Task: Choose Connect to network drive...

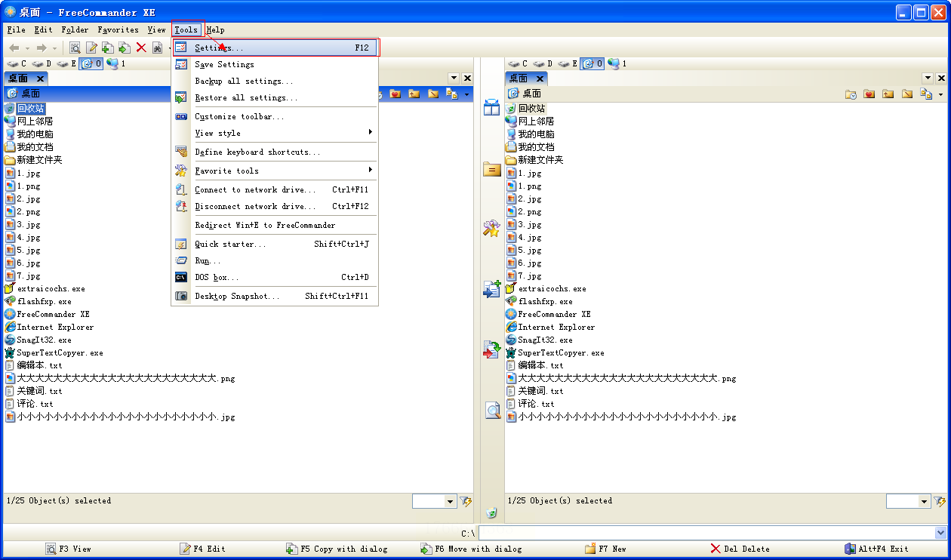Action: coord(275,189)
